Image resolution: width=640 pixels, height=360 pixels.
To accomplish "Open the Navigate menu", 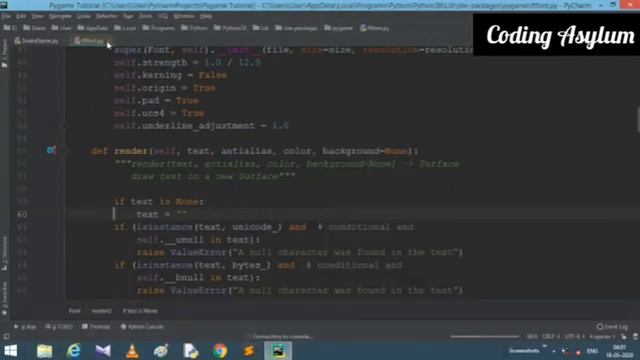I will tap(60, 16).
